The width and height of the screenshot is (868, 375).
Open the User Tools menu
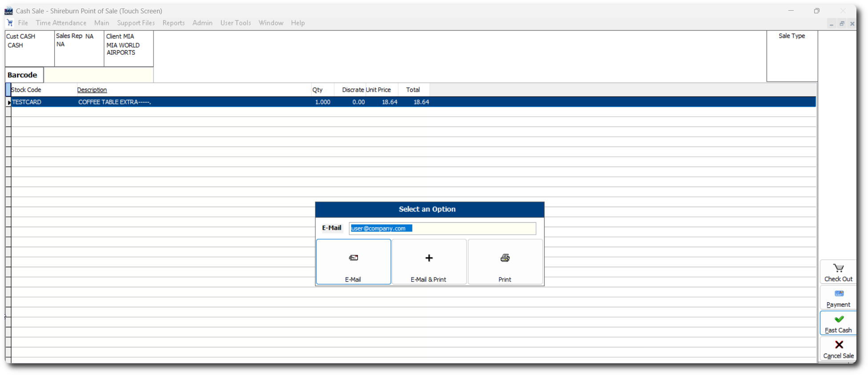click(x=235, y=23)
